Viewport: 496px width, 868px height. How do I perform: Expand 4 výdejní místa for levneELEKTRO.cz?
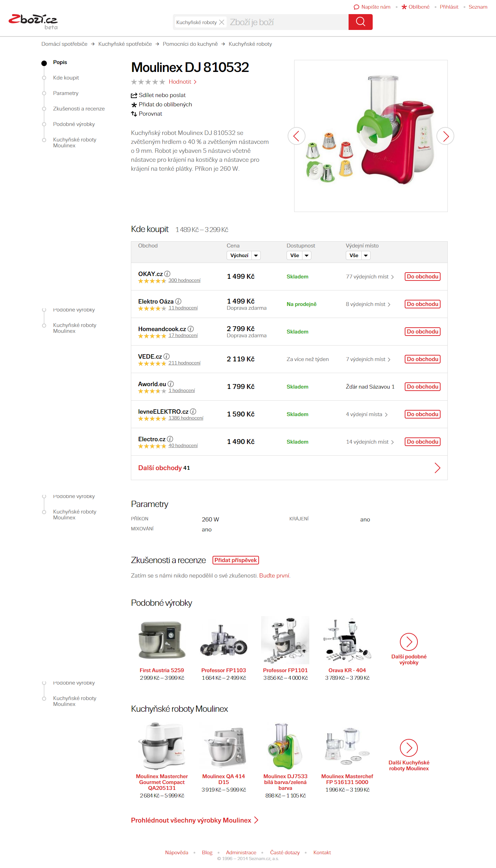(x=366, y=414)
